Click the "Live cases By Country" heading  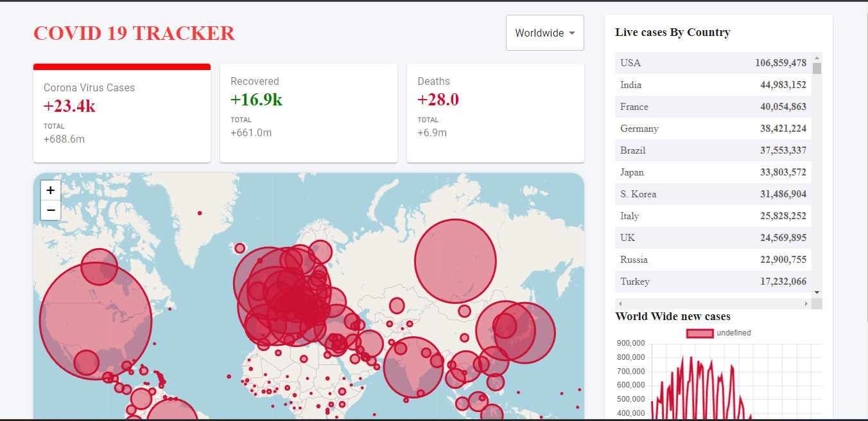(673, 32)
